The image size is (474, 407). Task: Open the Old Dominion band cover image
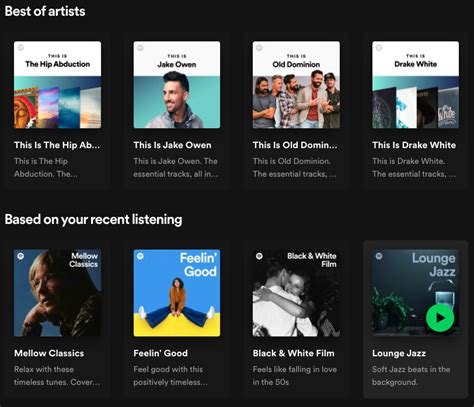(x=296, y=85)
